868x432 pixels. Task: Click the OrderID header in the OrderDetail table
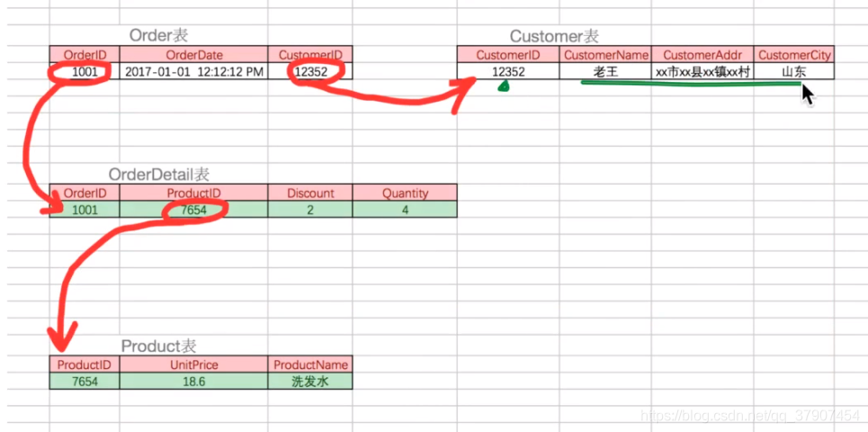coord(85,193)
